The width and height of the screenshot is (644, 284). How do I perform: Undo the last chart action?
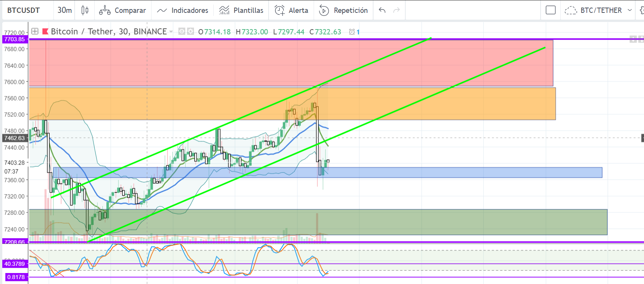pyautogui.click(x=382, y=10)
